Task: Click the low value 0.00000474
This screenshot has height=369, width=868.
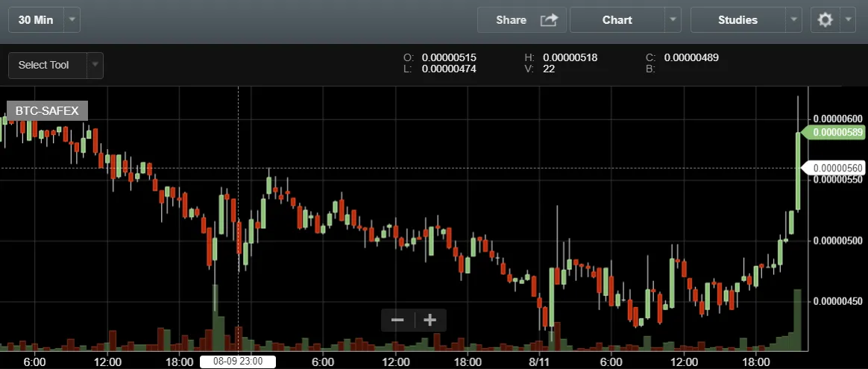Action: [449, 69]
